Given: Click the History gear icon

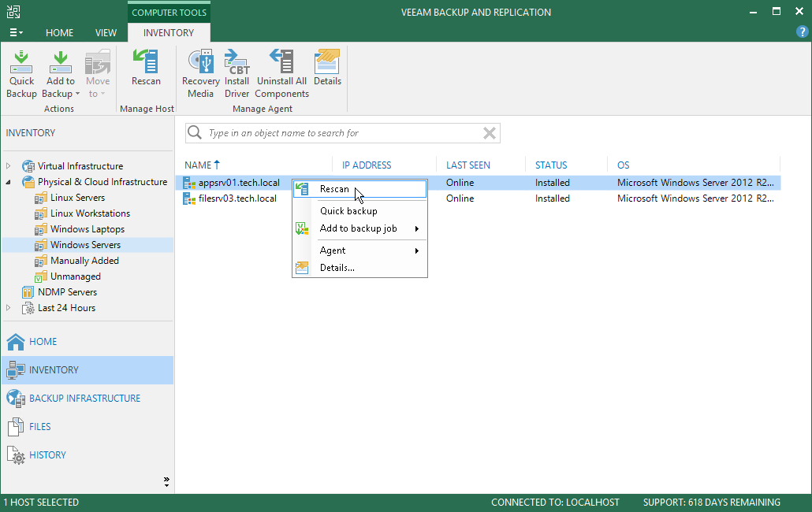Looking at the screenshot, I should [16, 455].
